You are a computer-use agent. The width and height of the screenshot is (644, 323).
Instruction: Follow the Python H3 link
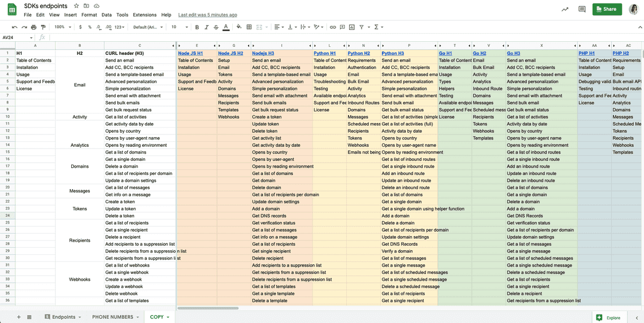[394, 53]
